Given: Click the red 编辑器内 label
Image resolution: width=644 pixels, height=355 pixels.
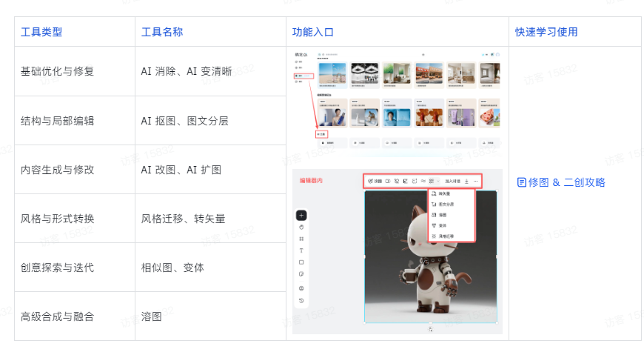Looking at the screenshot, I should pyautogui.click(x=311, y=180).
